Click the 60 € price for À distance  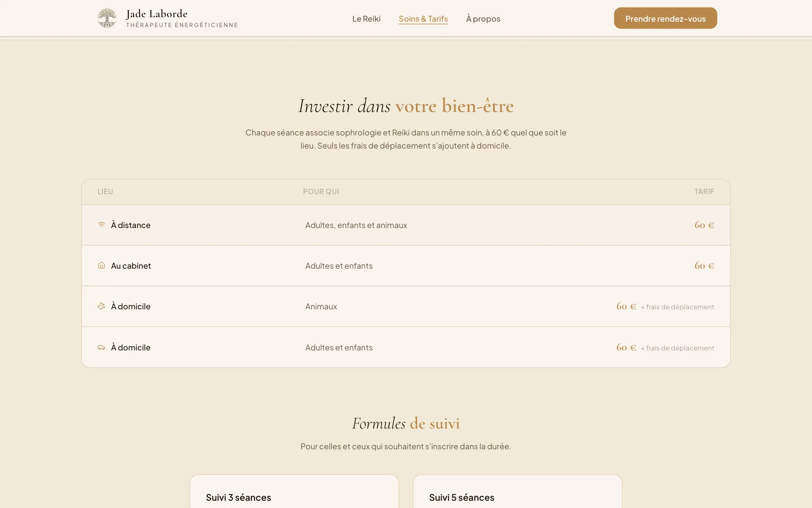(x=704, y=225)
